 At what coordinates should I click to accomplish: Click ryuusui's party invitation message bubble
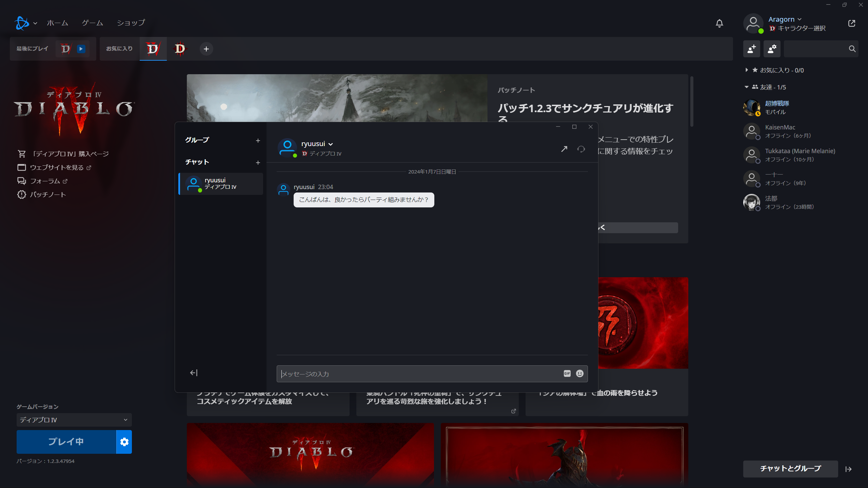(364, 200)
